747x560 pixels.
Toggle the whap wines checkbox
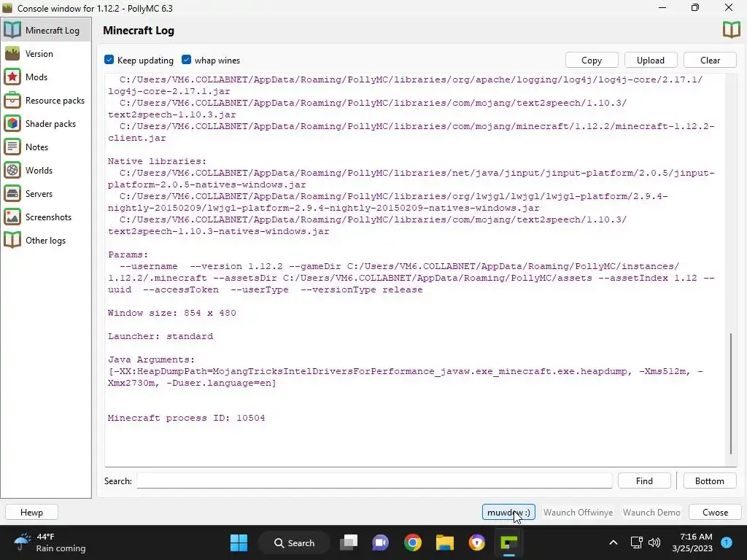pyautogui.click(x=186, y=60)
